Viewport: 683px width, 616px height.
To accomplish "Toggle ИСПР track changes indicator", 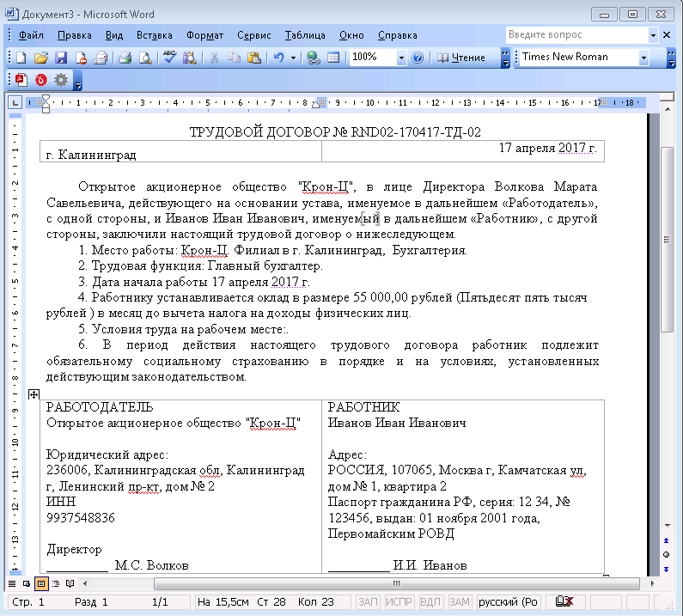I will (399, 602).
